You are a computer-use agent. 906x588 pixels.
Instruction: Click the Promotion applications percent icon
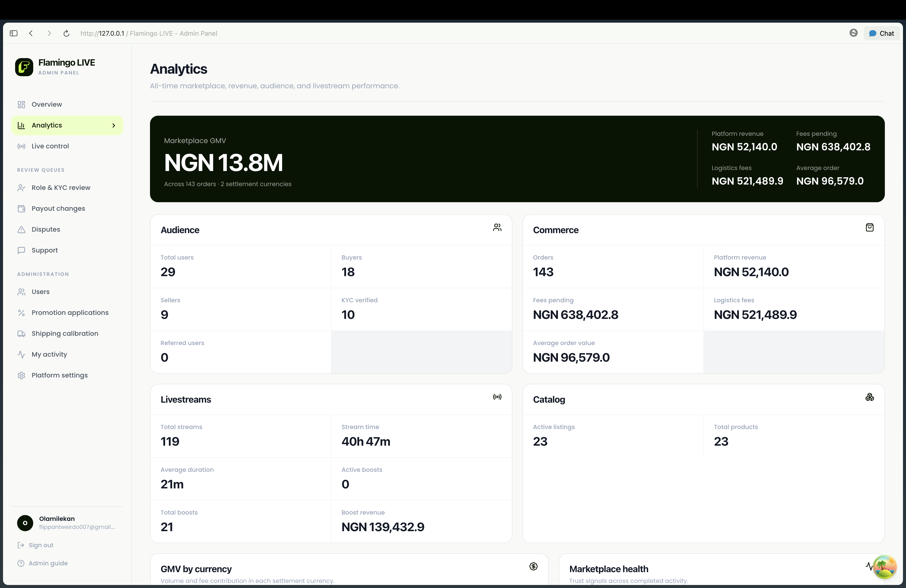click(21, 313)
